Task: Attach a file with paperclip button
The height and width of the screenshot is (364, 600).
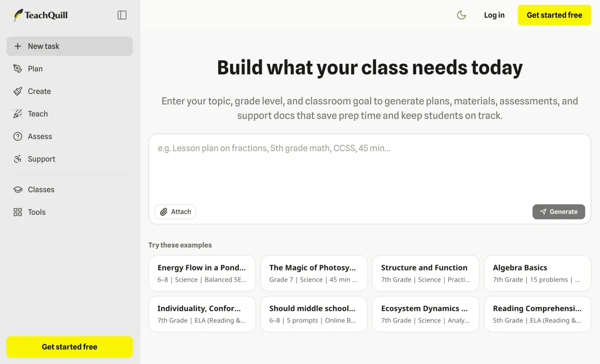Action: pos(175,212)
